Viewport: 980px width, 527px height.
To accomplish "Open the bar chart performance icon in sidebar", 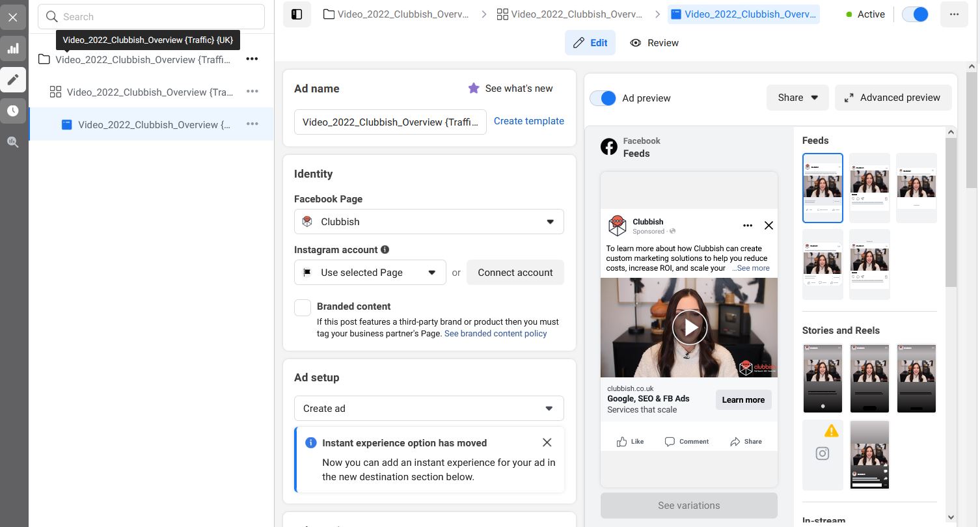I will point(13,48).
